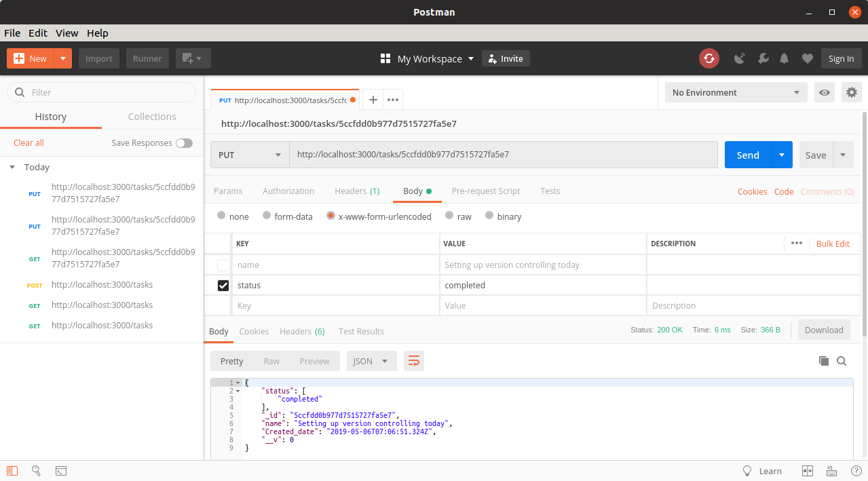This screenshot has height=481, width=868.
Task: Enable the name key row checkbox
Action: (x=223, y=265)
